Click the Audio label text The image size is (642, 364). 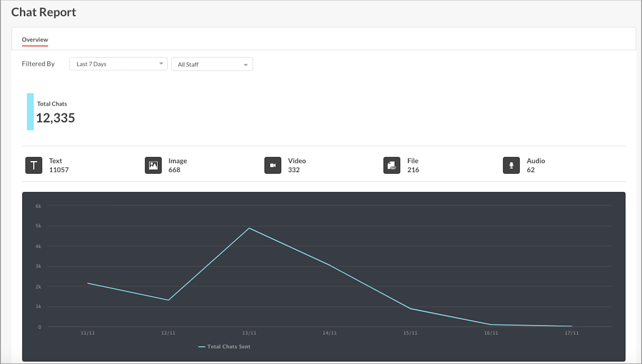tap(536, 161)
